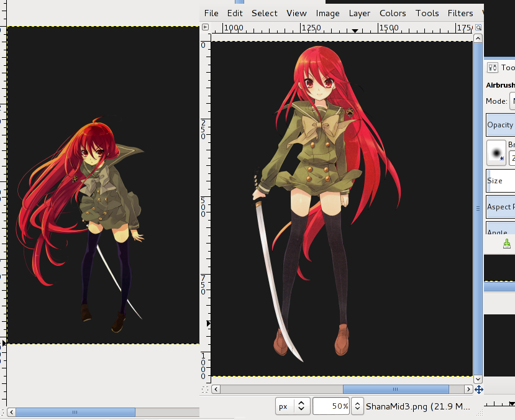Click the airbrush brush preview thumbnail
Screen dimensions: 515x420
pos(496,152)
